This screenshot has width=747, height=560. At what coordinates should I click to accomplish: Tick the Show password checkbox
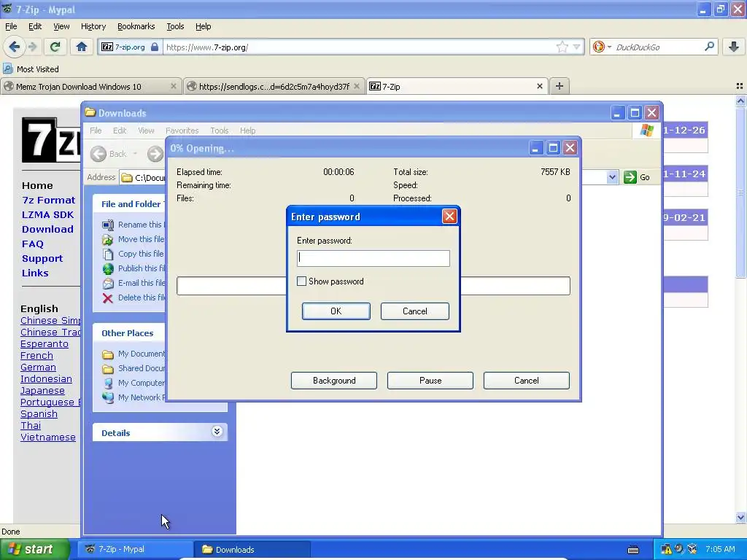[301, 281]
